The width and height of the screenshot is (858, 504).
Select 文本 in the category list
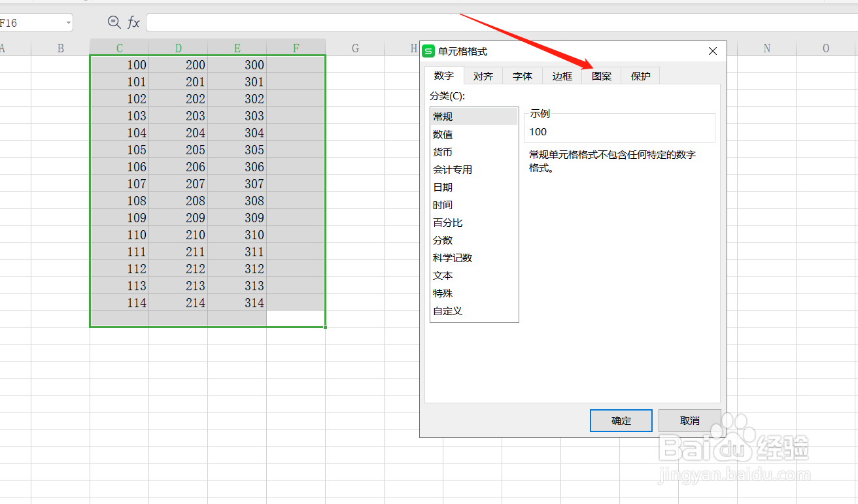[x=474, y=275]
